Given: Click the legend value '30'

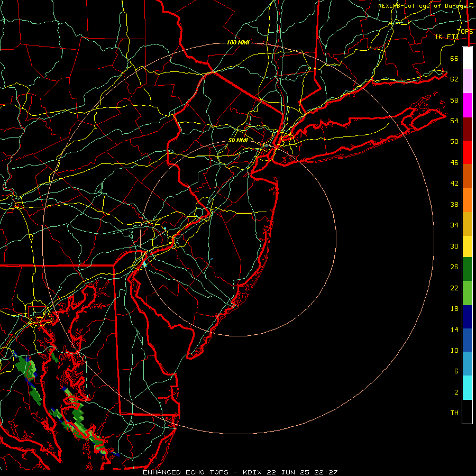Looking at the screenshot, I should 454,246.
